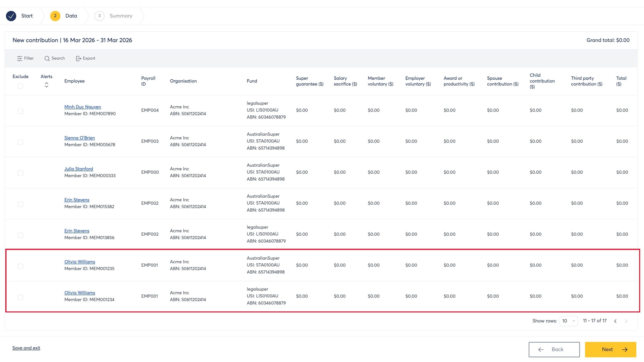The width and height of the screenshot is (644, 362).
Task: Open Minh Duc Nguyen employee link
Action: coord(83,107)
